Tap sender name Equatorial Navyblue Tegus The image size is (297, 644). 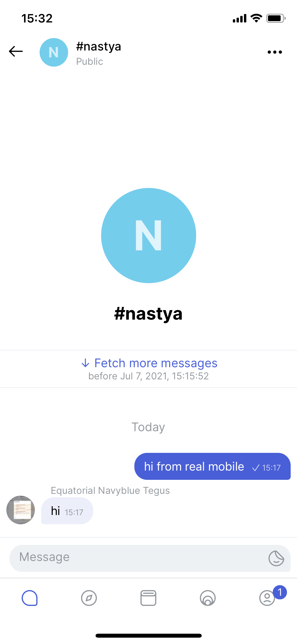tap(110, 490)
